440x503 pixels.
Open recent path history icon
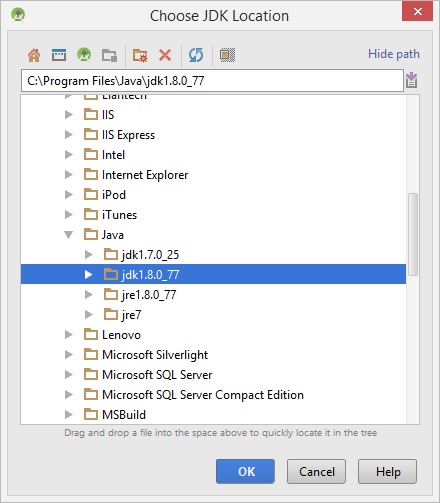pyautogui.click(x=412, y=80)
